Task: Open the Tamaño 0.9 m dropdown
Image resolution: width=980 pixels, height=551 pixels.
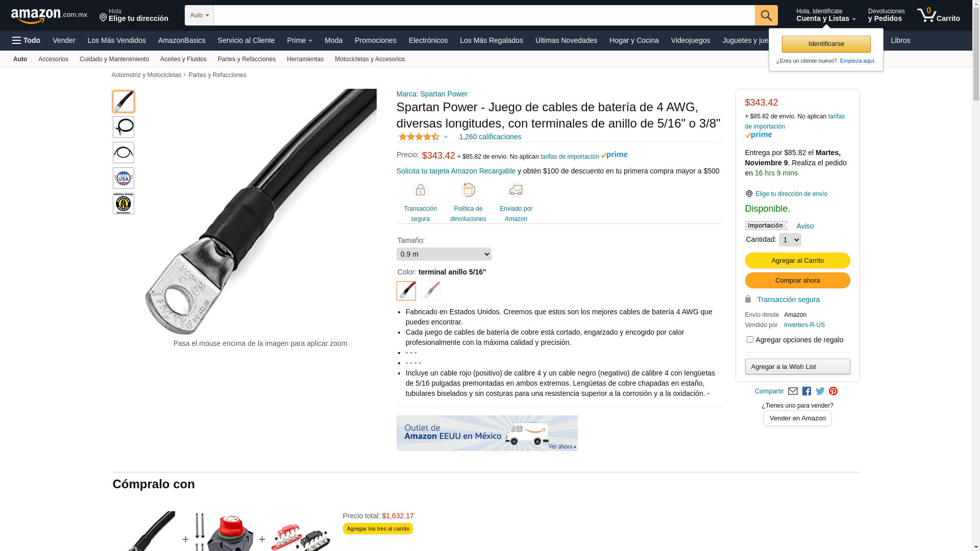Action: [444, 254]
